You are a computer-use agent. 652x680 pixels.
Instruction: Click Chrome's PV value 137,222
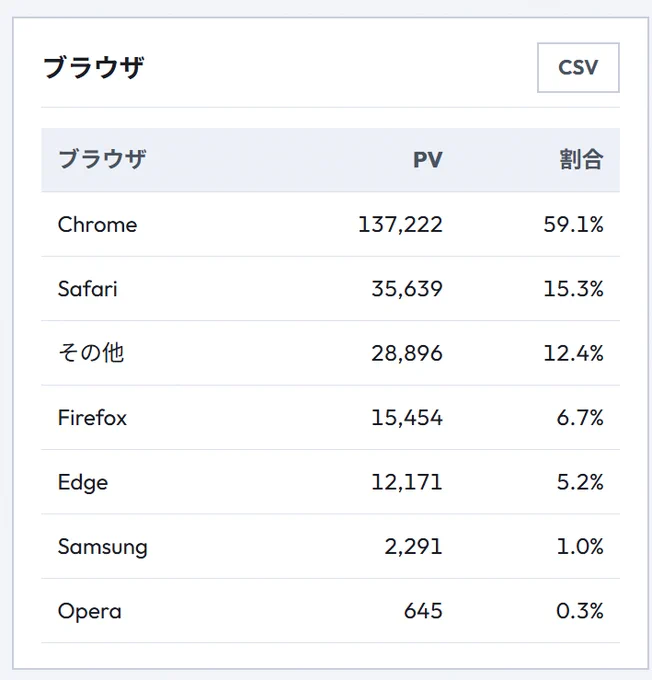click(x=400, y=225)
